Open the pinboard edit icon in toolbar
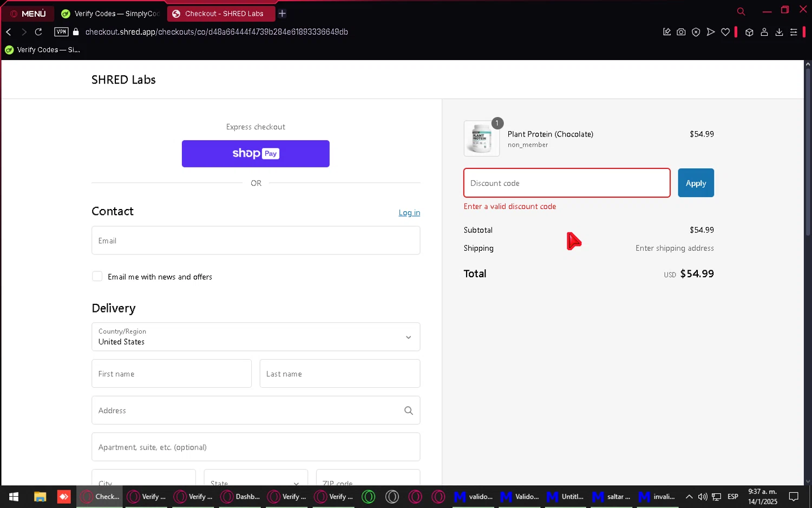This screenshot has height=508, width=812. pos(667,32)
